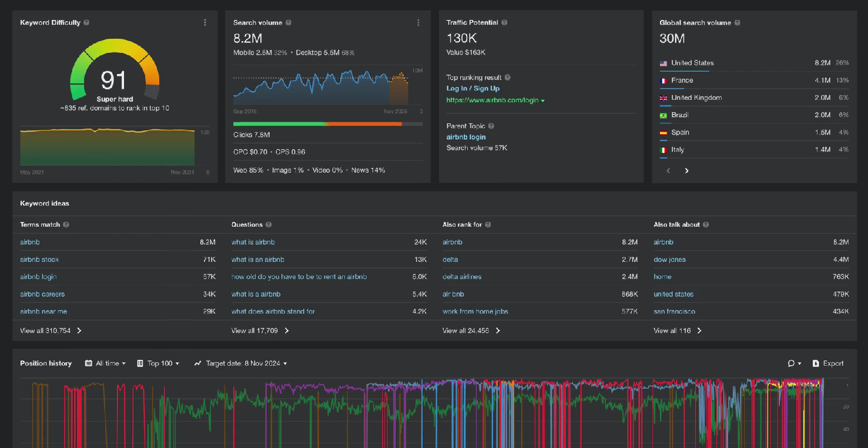The height and width of the screenshot is (448, 868).
Task: Open the airbnb stock keyword link
Action: click(x=39, y=259)
